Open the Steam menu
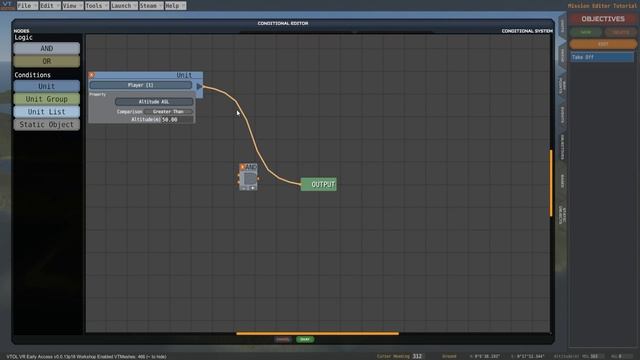 [x=151, y=6]
